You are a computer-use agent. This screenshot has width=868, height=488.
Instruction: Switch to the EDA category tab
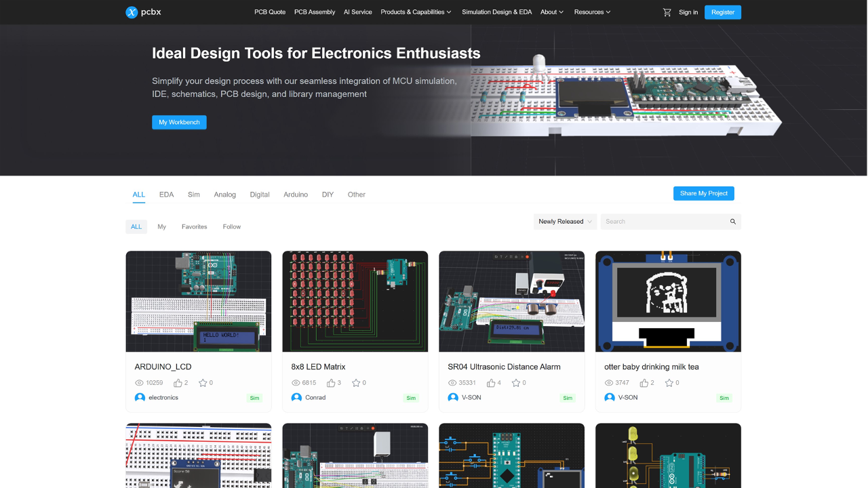(x=167, y=195)
